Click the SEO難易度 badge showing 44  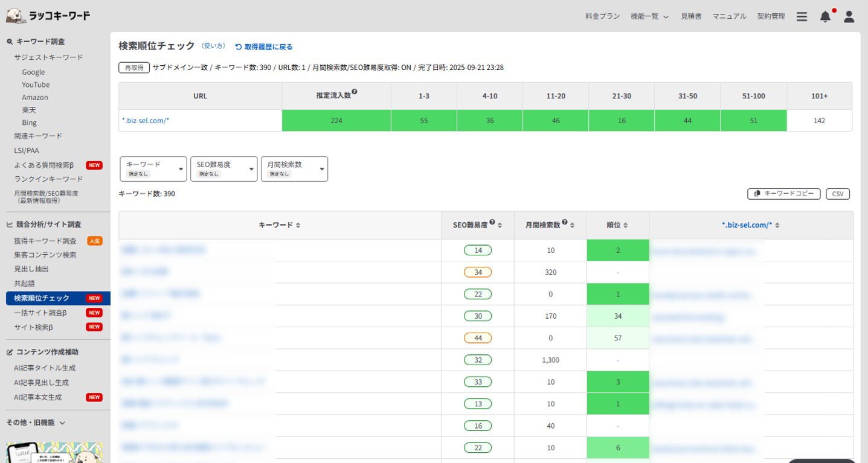tap(478, 338)
